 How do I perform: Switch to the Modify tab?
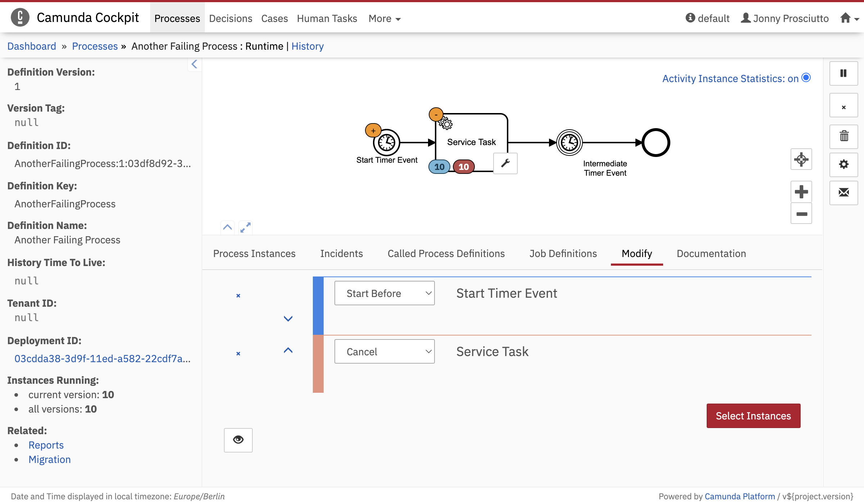click(x=637, y=253)
